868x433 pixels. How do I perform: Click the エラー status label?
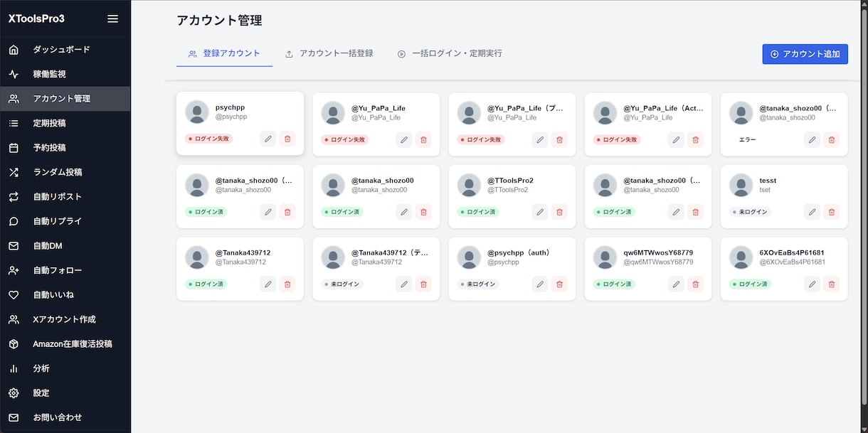pos(748,139)
